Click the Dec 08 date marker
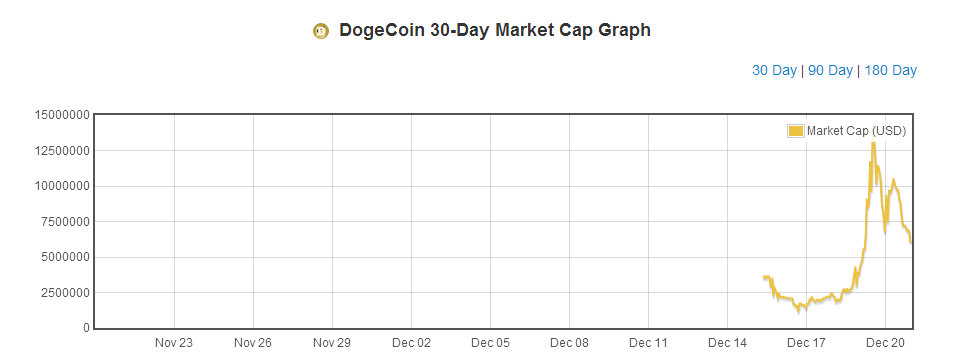Screen dimensions: 965x363 coord(569,343)
